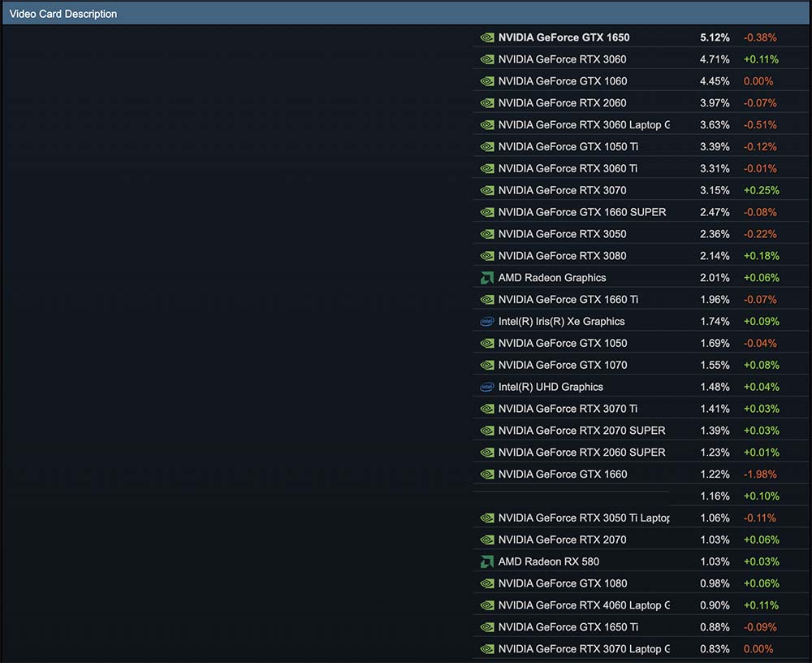The height and width of the screenshot is (663, 812).
Task: Click the -1.98% change value
Action: 760,474
